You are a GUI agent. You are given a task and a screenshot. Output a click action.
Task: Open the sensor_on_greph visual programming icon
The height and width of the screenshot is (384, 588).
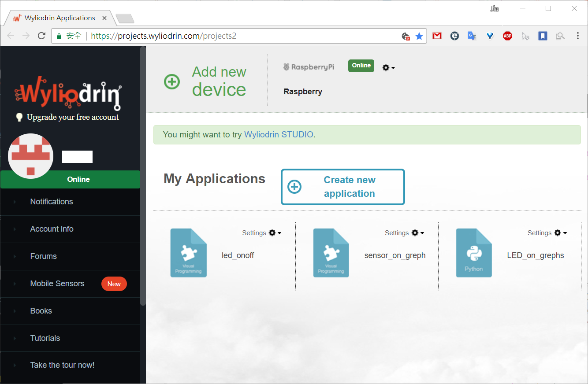[331, 253]
